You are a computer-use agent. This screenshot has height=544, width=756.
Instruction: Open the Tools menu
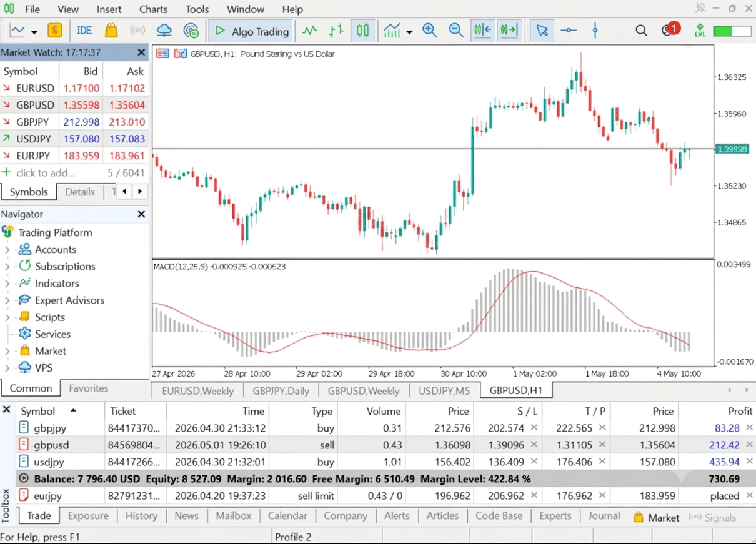pyautogui.click(x=197, y=9)
